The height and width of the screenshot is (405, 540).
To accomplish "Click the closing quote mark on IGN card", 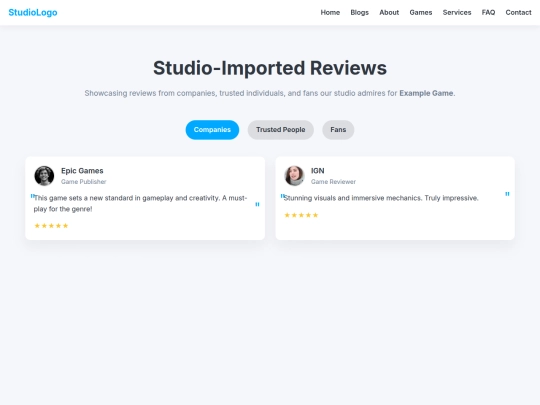I will click(507, 194).
